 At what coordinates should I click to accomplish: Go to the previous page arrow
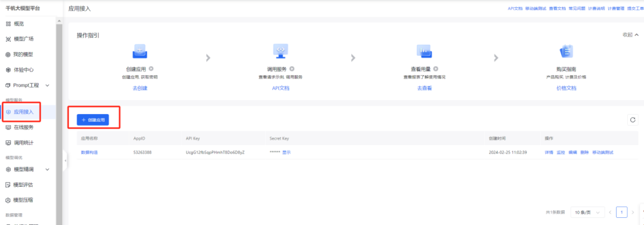611,212
